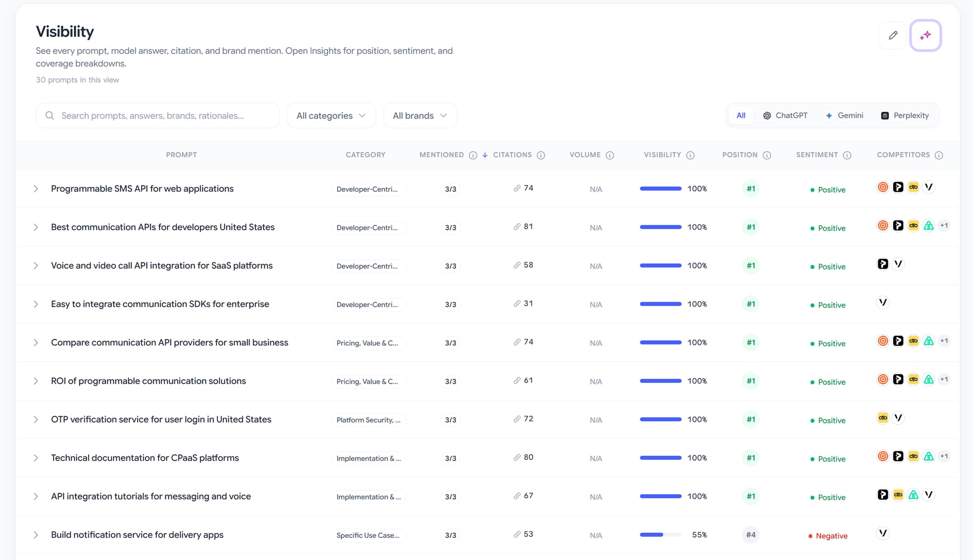Screen dimensions: 973x560
Task: Click the #4 position badge
Action: 751,535
